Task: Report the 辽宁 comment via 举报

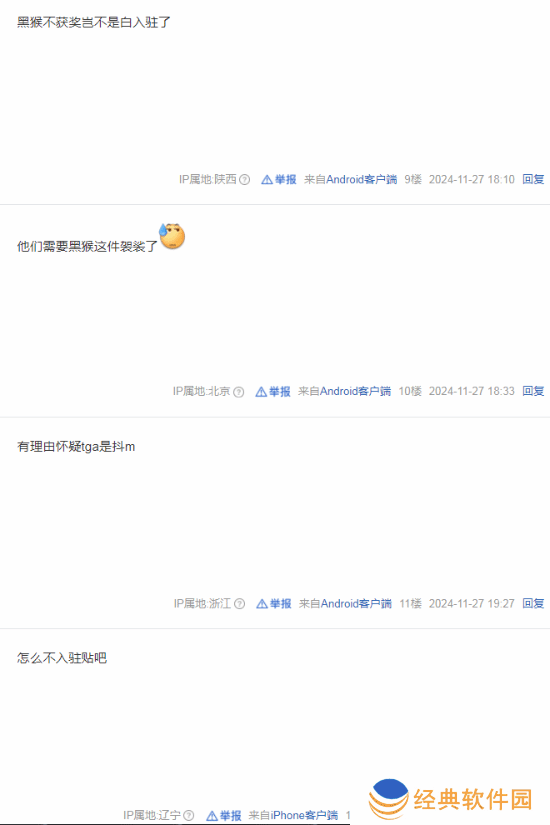Action: pyautogui.click(x=224, y=815)
